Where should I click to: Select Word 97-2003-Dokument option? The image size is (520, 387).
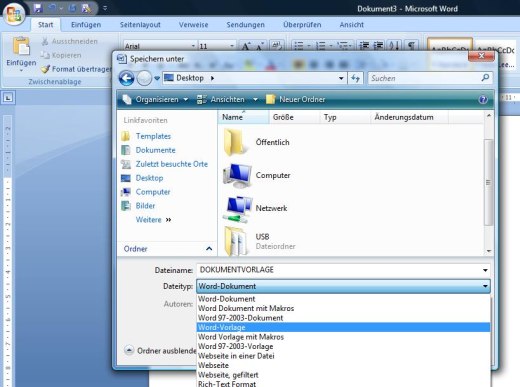tap(343, 318)
